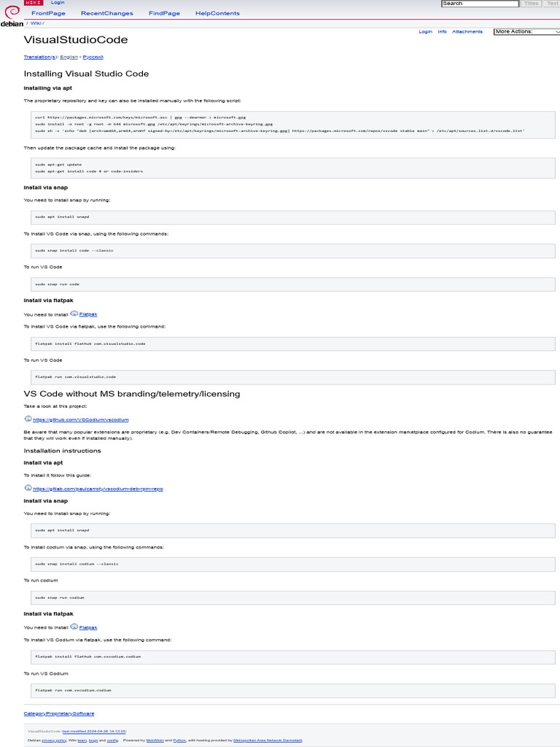Click the Text search button
560x747 pixels.
[552, 4]
